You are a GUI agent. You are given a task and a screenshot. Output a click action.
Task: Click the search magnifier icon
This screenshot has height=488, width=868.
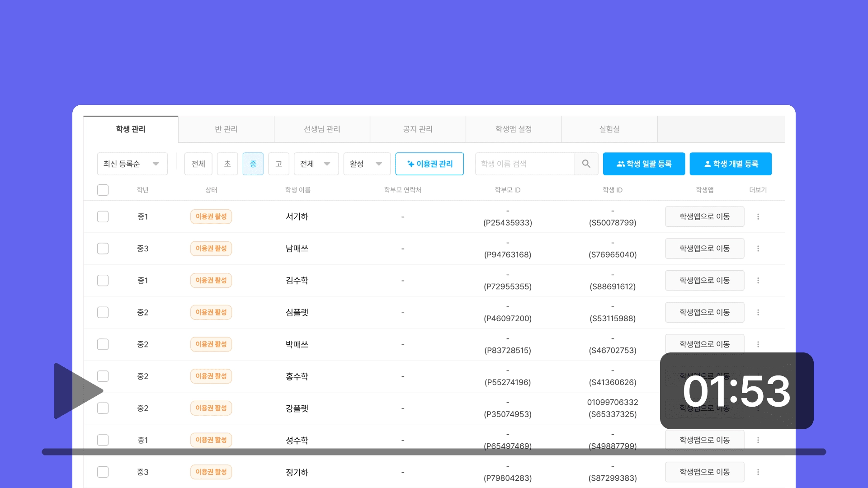[x=586, y=164]
